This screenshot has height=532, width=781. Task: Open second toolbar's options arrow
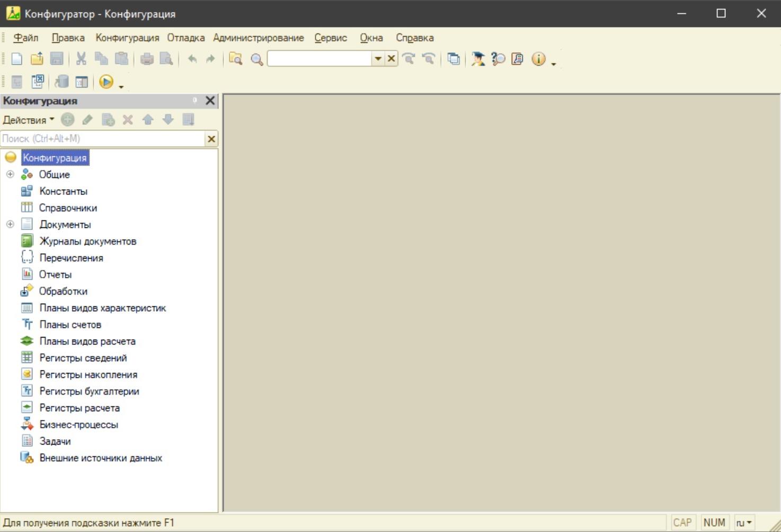(x=121, y=86)
